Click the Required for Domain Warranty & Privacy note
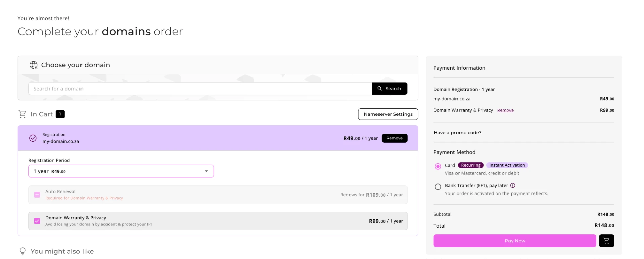The height and width of the screenshot is (259, 644). click(84, 198)
